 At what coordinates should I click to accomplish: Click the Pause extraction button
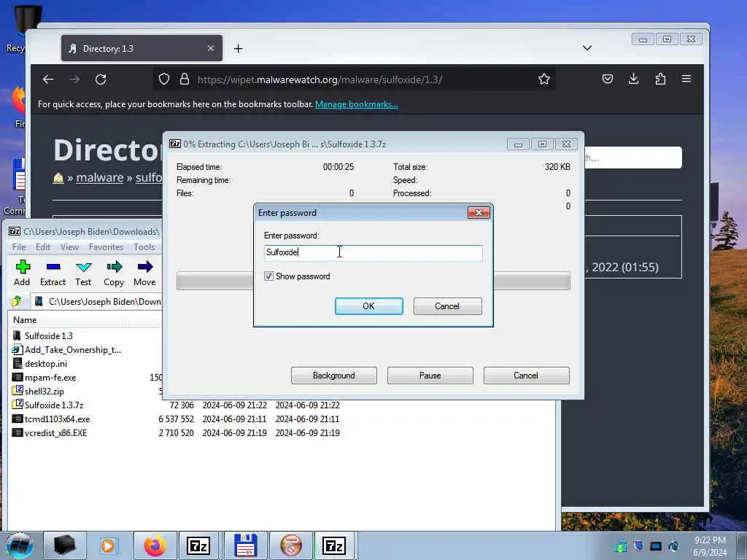pyautogui.click(x=430, y=376)
